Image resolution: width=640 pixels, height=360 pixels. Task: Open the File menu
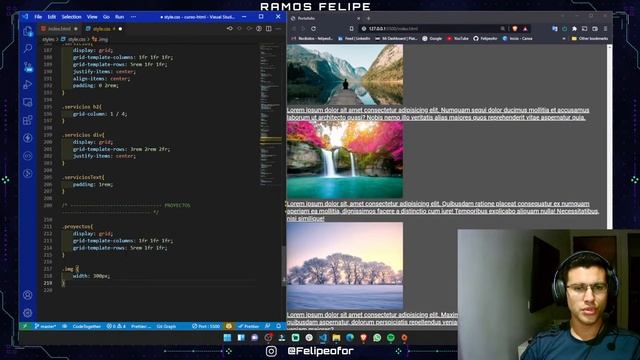click(38, 17)
